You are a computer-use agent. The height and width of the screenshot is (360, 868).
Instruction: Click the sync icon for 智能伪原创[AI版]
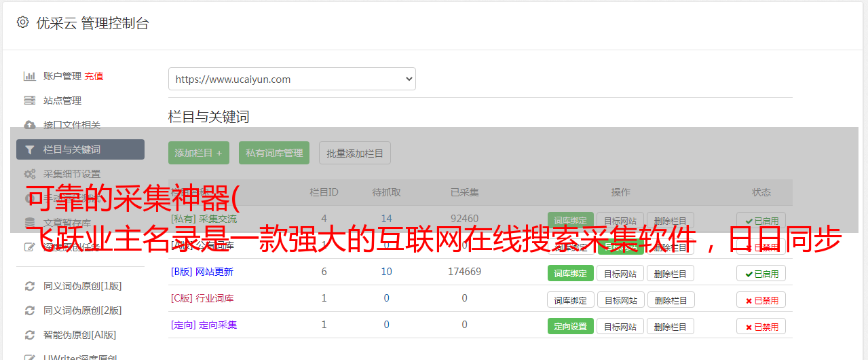[29, 335]
